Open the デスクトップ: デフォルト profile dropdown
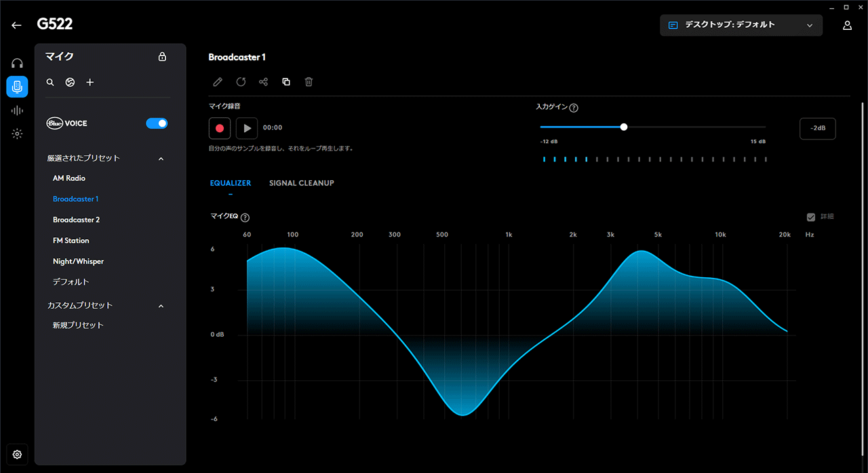 pyautogui.click(x=741, y=25)
